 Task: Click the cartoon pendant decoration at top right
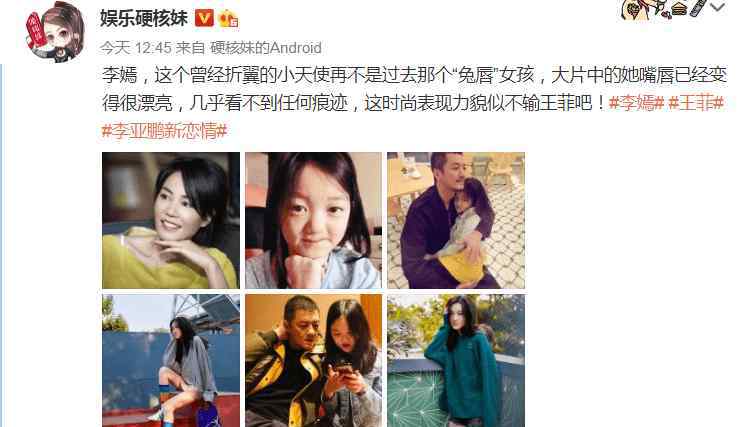pos(662,9)
